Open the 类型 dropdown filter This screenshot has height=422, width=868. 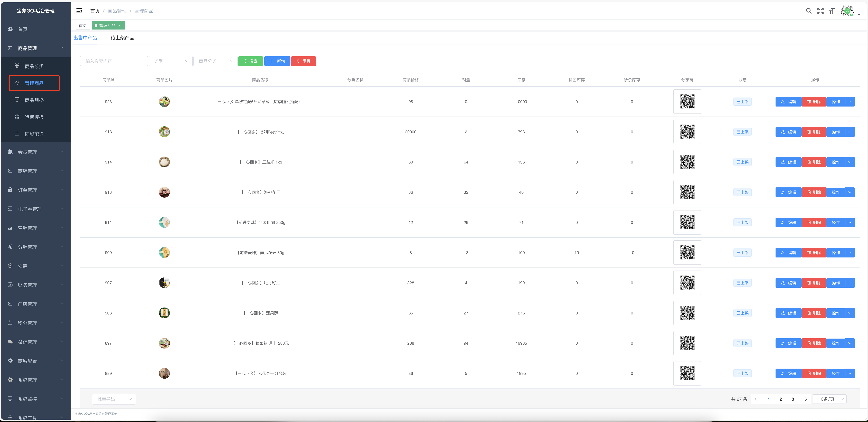click(171, 61)
